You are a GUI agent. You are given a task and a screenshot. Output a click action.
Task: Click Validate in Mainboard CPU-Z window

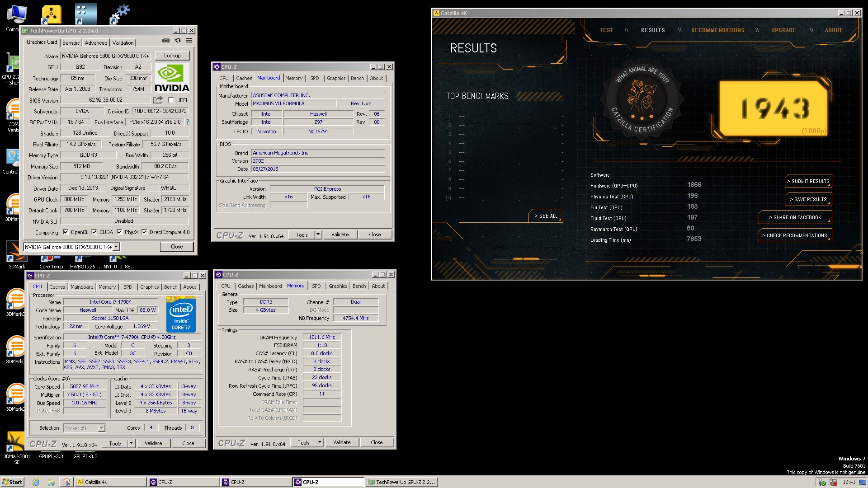(x=340, y=235)
